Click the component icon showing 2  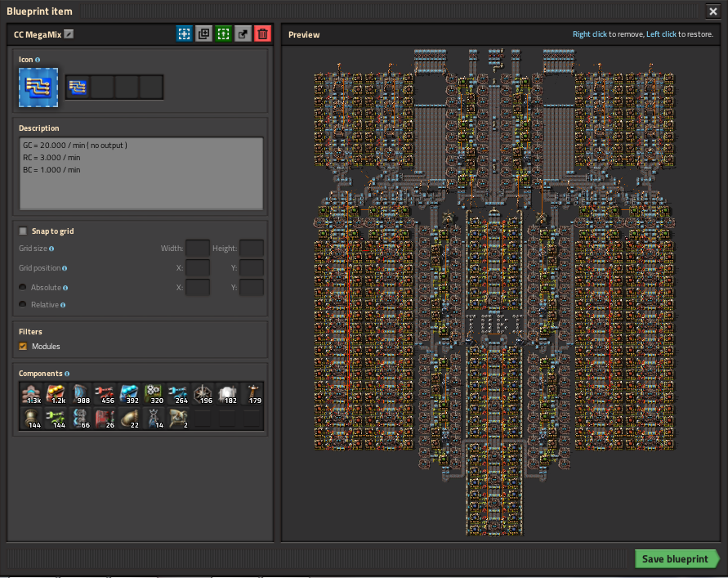178,418
